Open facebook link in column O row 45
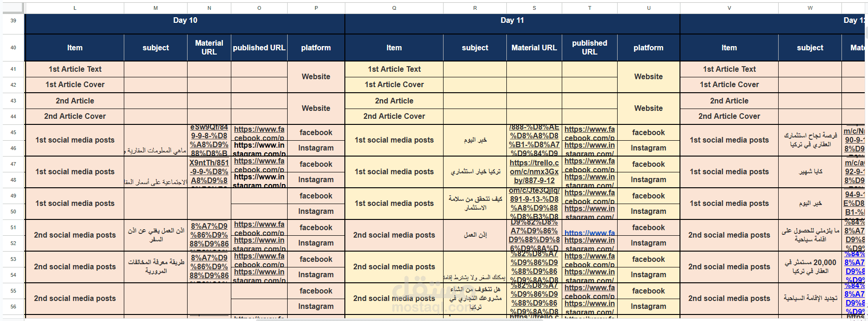The image size is (868, 321). click(259, 133)
